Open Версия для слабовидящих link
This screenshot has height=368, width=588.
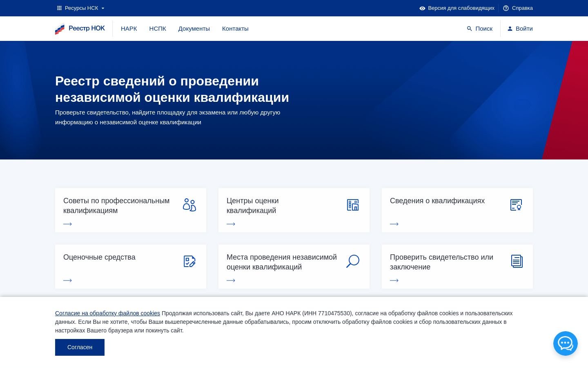coord(461,8)
